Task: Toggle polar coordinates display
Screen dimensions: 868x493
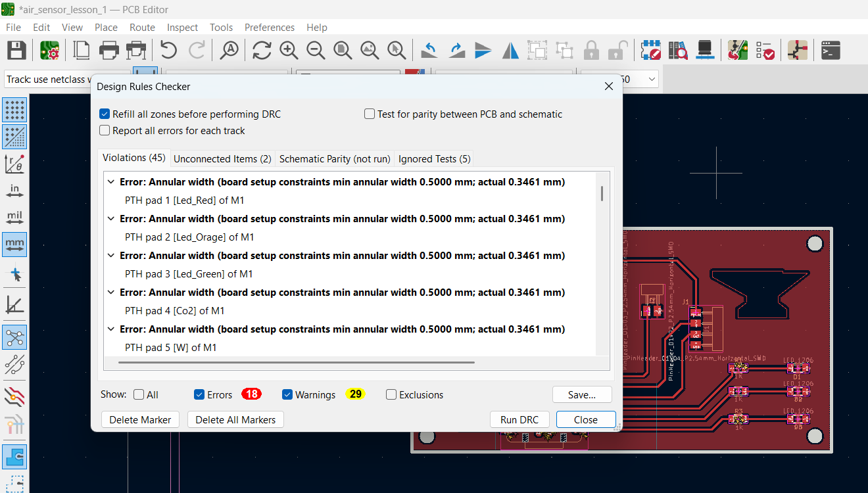Action: pyautogui.click(x=14, y=164)
